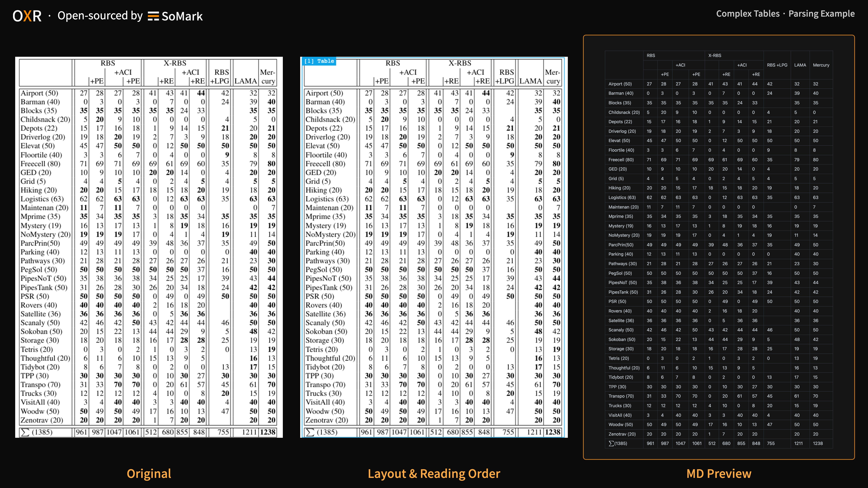Click 'PipesTank (50)' row label in MD Preview

623,292
